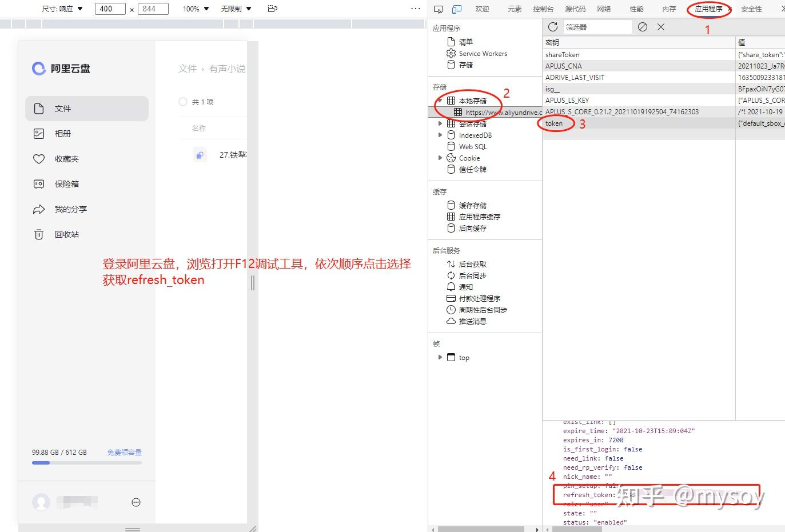The image size is (785, 532).
Task: Open the account more-options circle icon
Action: coord(136,502)
